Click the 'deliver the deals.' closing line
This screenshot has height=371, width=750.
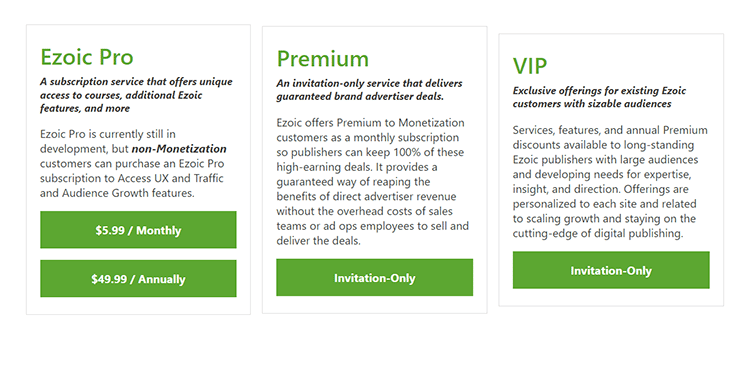(319, 241)
